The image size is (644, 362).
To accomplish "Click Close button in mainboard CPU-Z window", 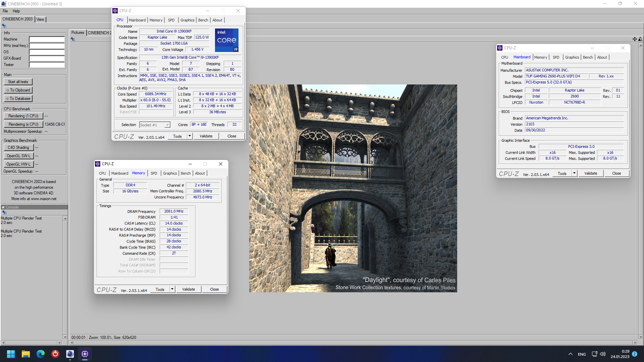I will point(616,173).
